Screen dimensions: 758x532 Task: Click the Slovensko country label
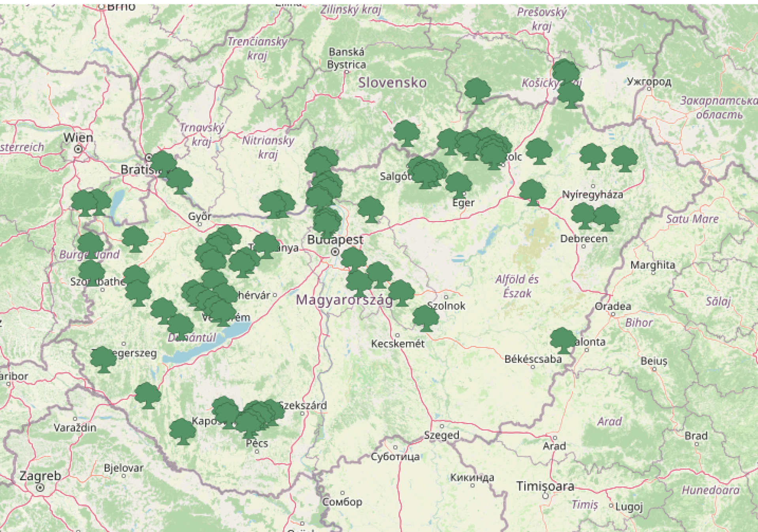coord(392,83)
